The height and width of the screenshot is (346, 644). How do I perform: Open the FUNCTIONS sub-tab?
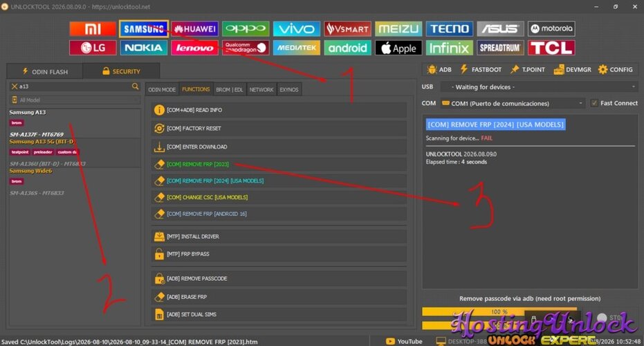[x=196, y=89]
